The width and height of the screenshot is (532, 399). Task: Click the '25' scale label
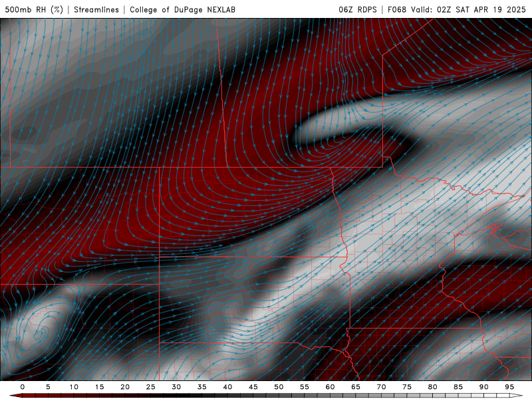[151, 387]
